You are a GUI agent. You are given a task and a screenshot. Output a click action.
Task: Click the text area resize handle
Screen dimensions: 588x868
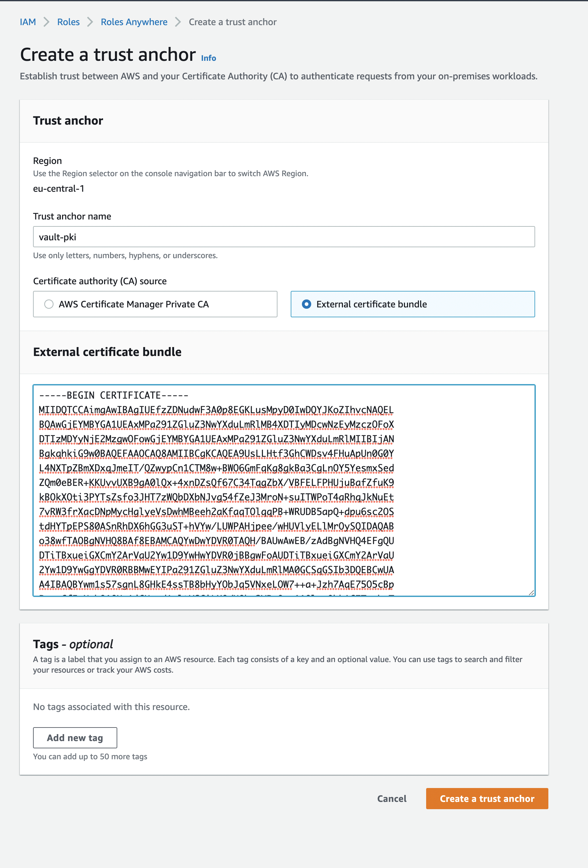[x=531, y=592]
